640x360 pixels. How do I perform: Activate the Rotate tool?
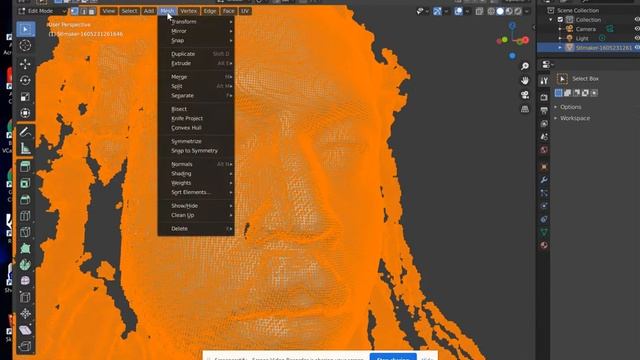point(25,80)
